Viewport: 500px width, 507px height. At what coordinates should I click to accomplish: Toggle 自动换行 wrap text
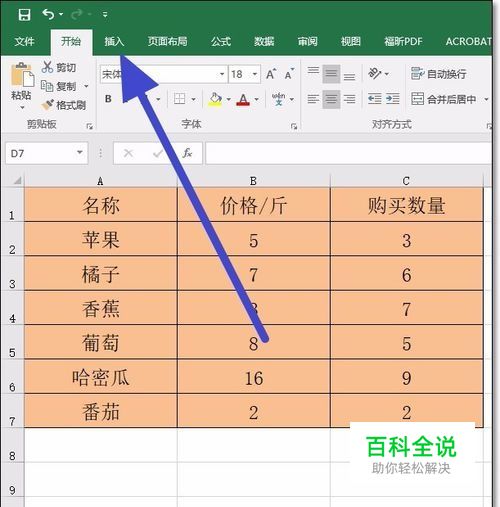[x=438, y=74]
